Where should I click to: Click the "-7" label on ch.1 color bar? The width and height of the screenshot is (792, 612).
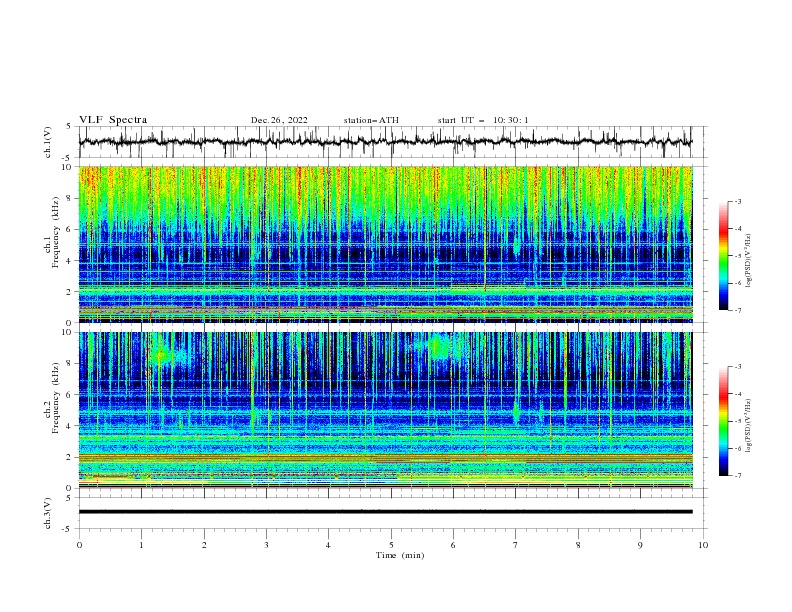(737, 310)
